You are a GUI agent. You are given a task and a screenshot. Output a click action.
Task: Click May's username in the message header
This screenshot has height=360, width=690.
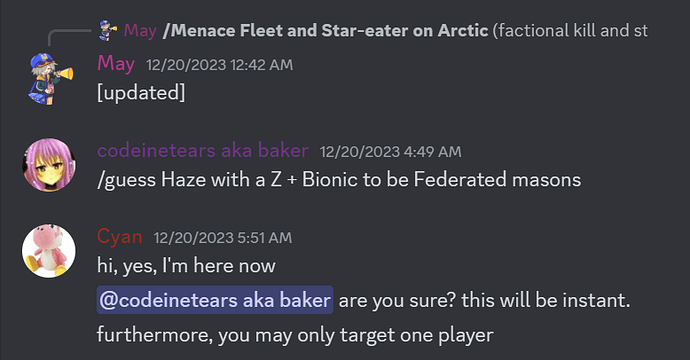point(116,64)
